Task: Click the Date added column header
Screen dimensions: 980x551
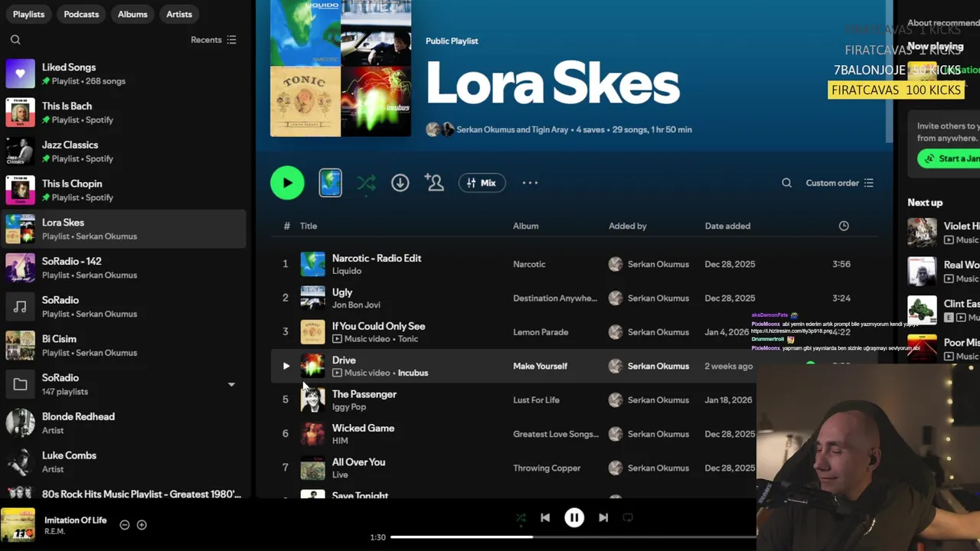Action: pyautogui.click(x=727, y=226)
